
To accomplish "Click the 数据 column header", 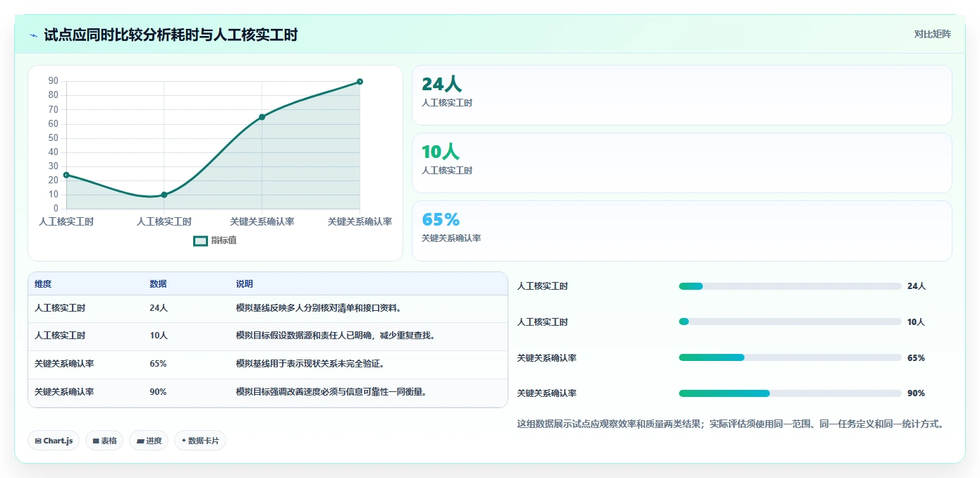I will tap(158, 284).
